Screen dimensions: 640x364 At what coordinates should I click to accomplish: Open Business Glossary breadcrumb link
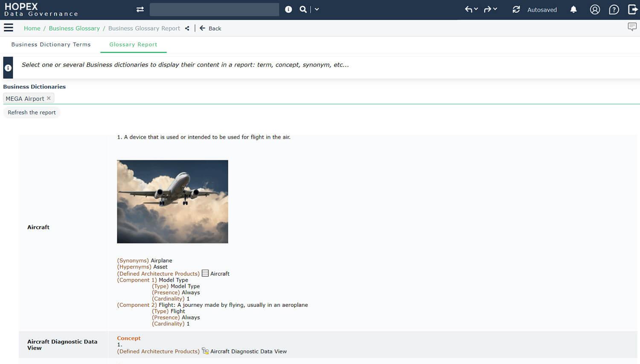tap(74, 28)
